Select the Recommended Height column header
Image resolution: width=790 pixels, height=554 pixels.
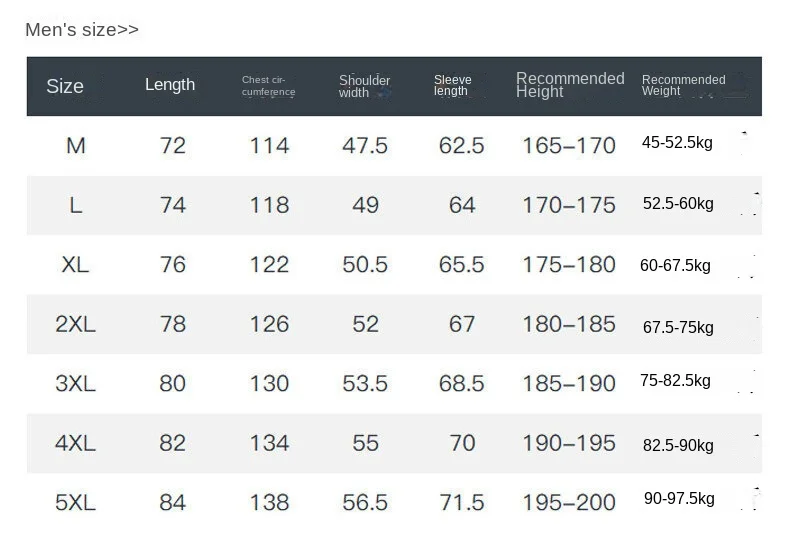[x=570, y=85]
